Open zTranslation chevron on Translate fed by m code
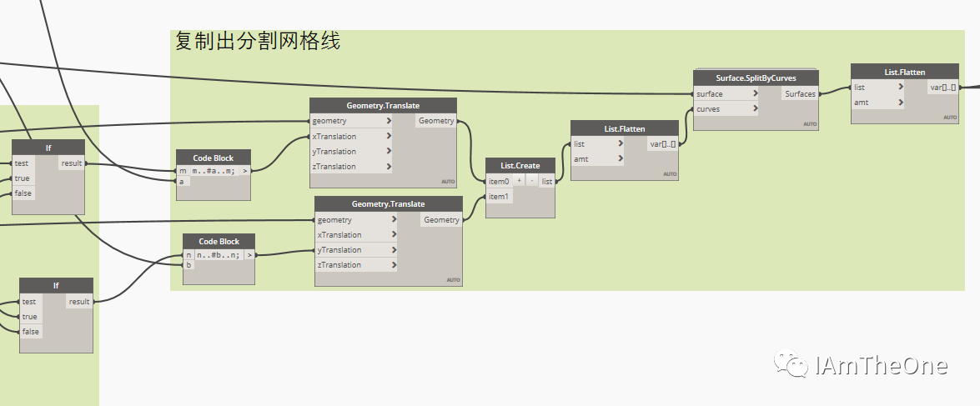The height and width of the screenshot is (406, 980). pos(389,166)
